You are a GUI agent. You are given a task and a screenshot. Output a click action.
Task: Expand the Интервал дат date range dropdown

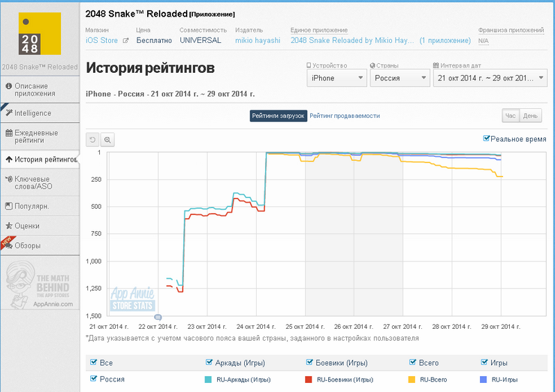pyautogui.click(x=490, y=78)
